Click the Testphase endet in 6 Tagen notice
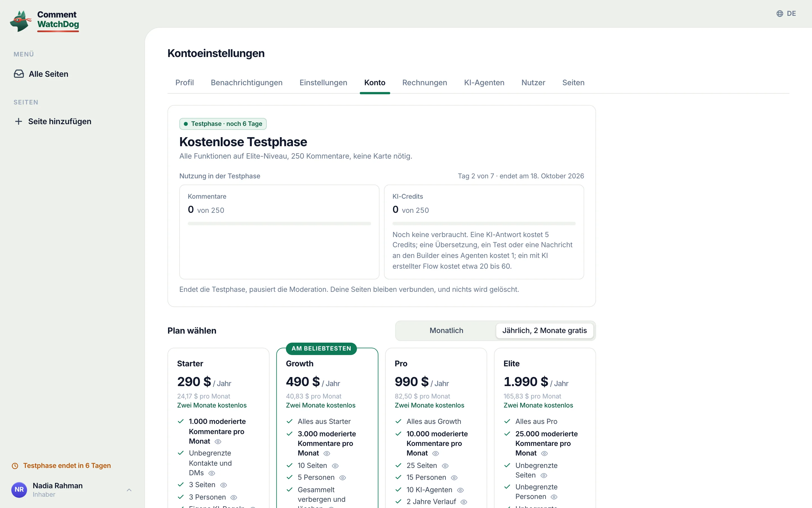812x508 pixels. (x=61, y=466)
